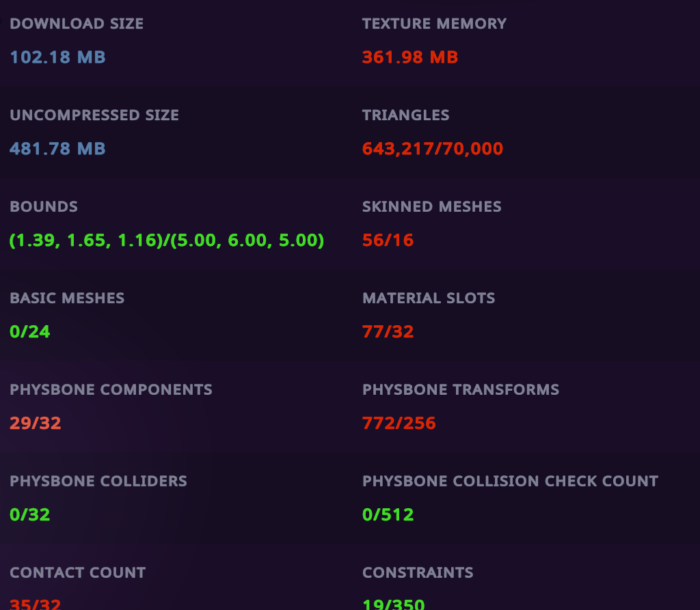Click the 56/16 skinned meshes value
Viewport: 700px width, 610px height.
click(388, 240)
